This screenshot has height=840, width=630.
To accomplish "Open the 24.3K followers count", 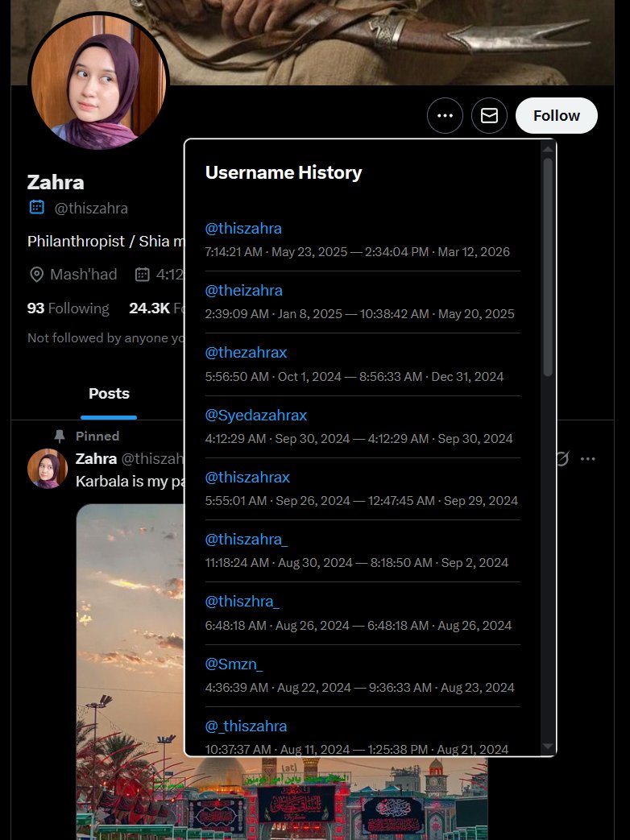I will click(x=156, y=308).
